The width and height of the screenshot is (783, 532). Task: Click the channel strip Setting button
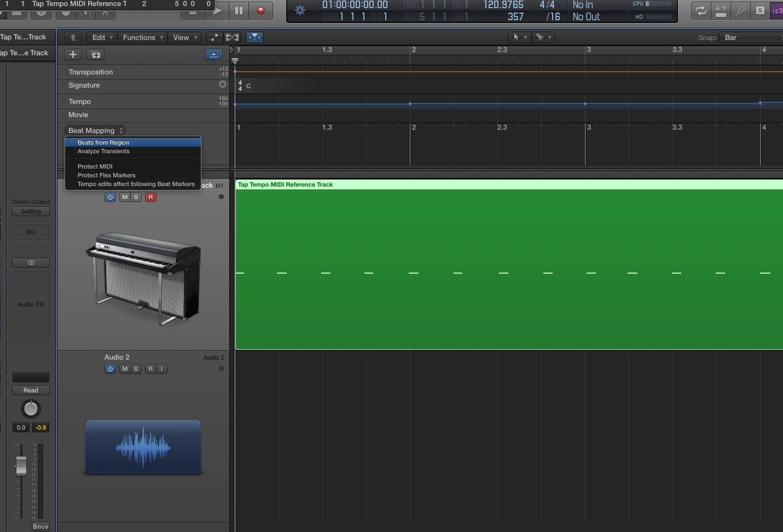click(31, 211)
